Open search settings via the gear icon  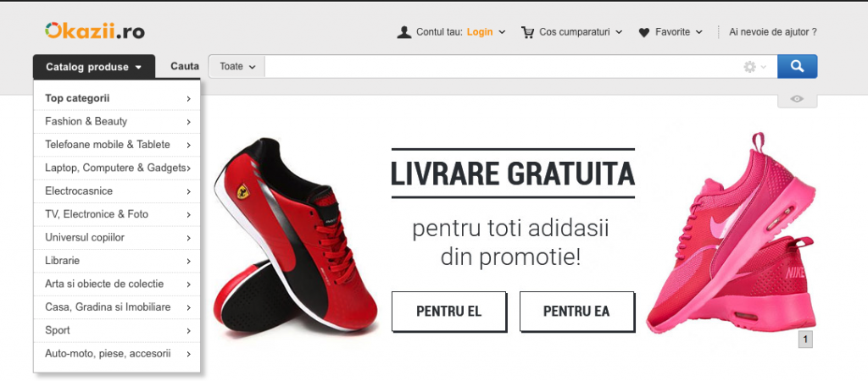point(749,67)
